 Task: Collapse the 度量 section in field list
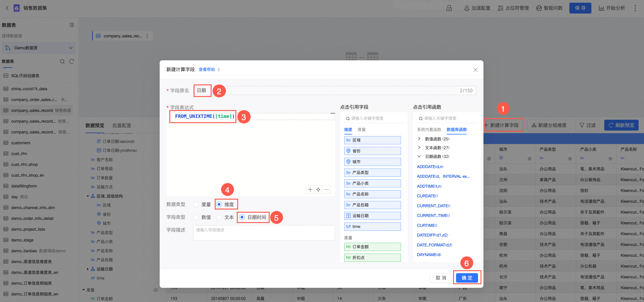tap(83, 290)
